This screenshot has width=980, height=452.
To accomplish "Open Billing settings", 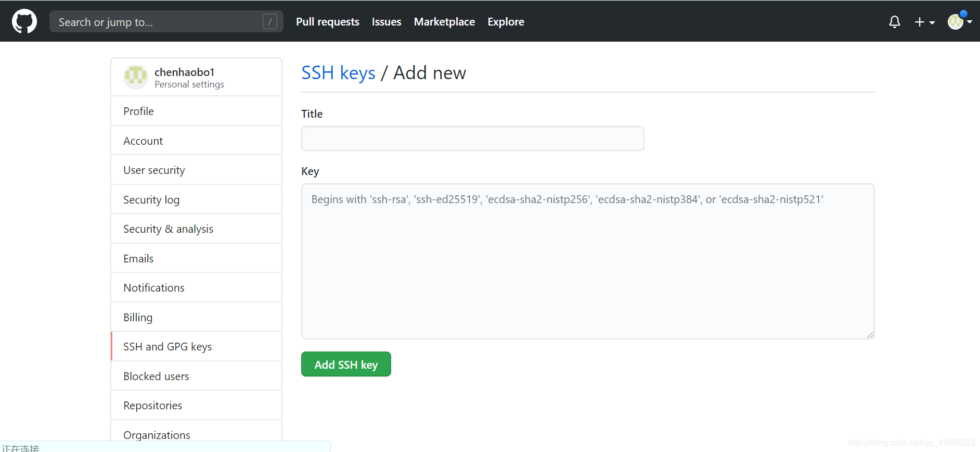I will (197, 317).
